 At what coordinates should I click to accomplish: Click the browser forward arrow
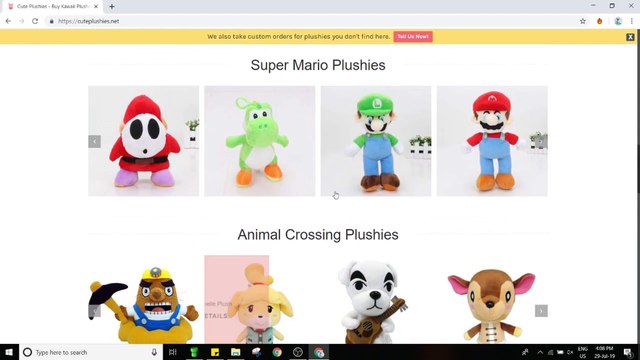[22, 21]
